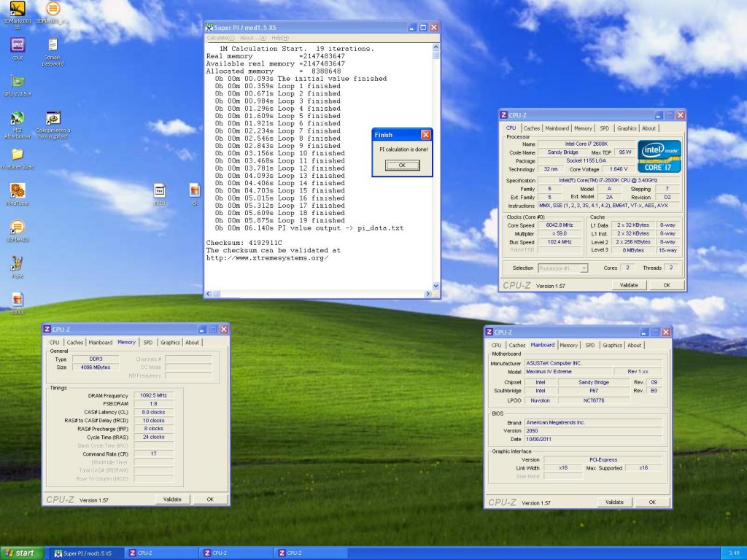
Task: Click the Z icon in the CPU-tab CPU-Z title bar
Action: (x=503, y=114)
